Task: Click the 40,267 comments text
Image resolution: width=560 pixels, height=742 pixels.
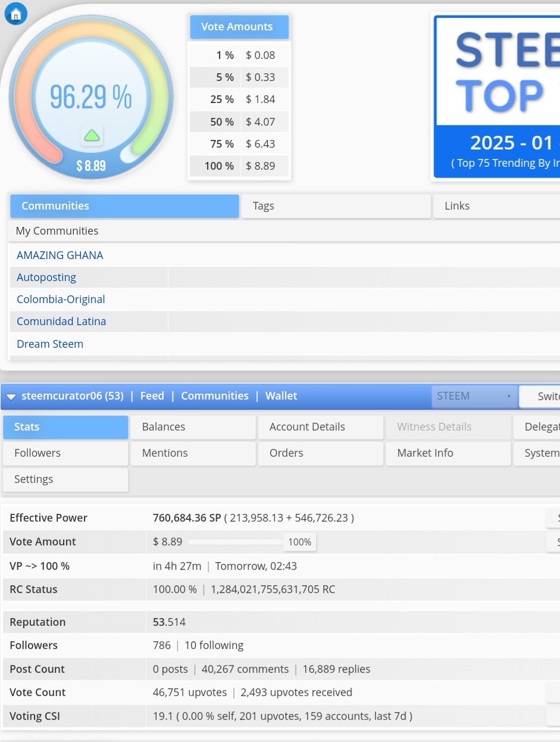Action: [x=245, y=669]
